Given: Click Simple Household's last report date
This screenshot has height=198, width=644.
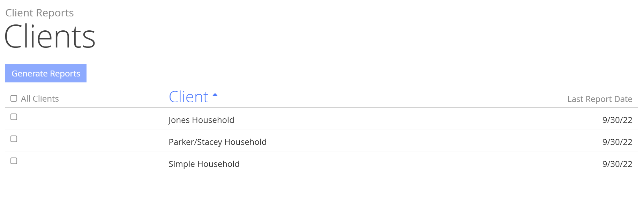Looking at the screenshot, I should (x=617, y=164).
